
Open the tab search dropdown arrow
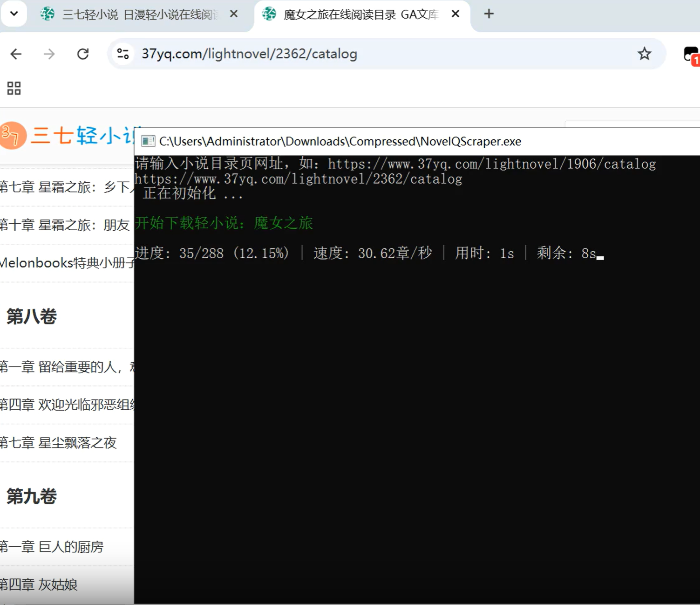(14, 14)
